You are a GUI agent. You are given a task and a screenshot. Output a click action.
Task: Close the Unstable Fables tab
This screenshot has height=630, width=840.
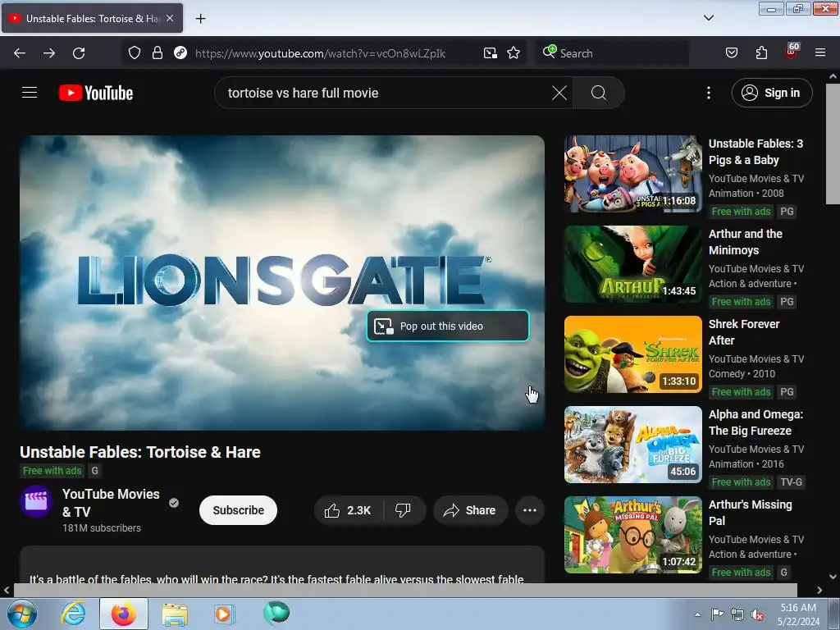point(170,18)
